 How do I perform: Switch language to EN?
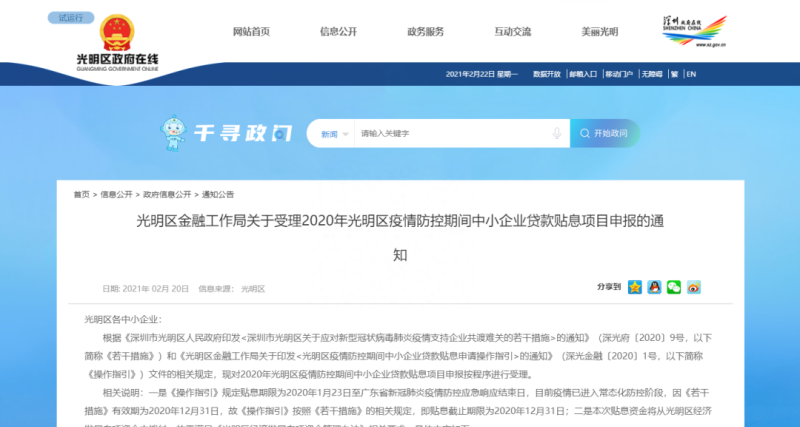[x=691, y=74]
